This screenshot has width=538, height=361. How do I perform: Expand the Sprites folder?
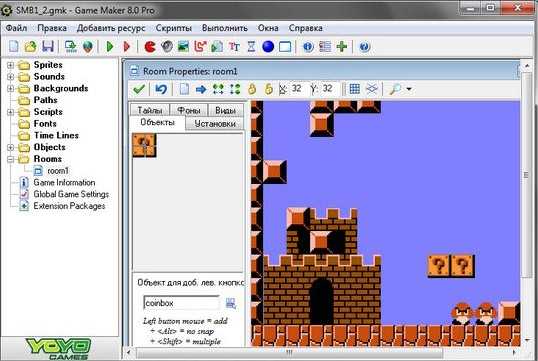tap(11, 65)
